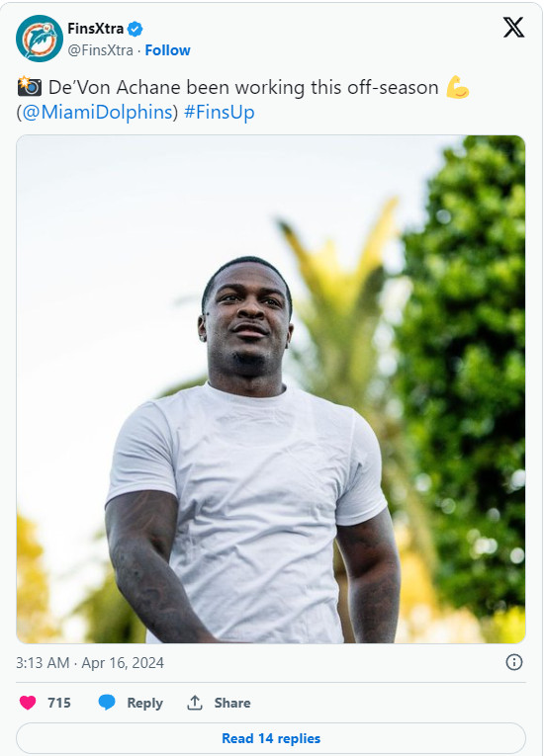Viewport: 544px width, 756px height.
Task: Click the blue verified badge next to FinsXtra
Action: click(135, 29)
